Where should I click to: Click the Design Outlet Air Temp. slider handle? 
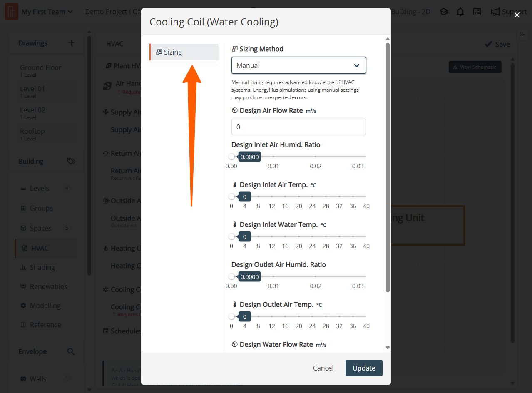(x=232, y=316)
